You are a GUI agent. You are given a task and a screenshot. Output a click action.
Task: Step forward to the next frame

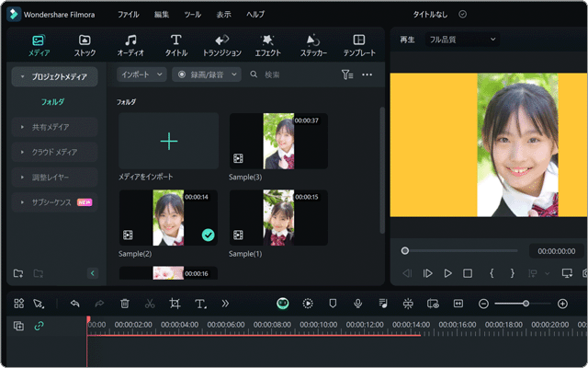(x=428, y=273)
